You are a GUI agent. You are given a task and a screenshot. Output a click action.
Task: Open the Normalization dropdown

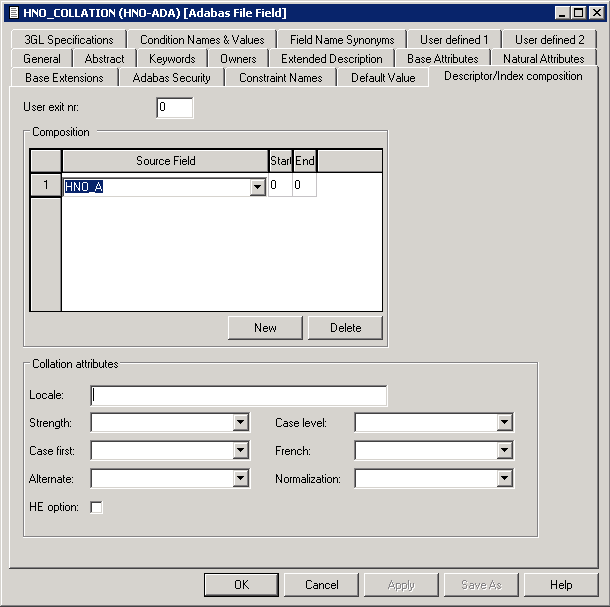505,479
